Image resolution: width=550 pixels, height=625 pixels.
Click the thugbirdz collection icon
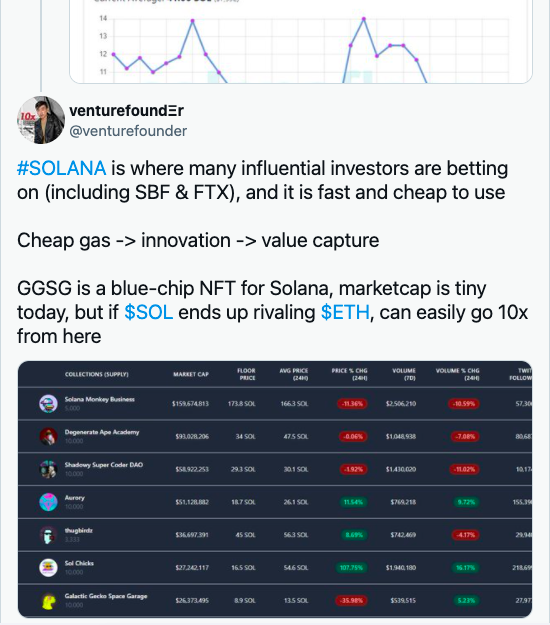(48, 535)
